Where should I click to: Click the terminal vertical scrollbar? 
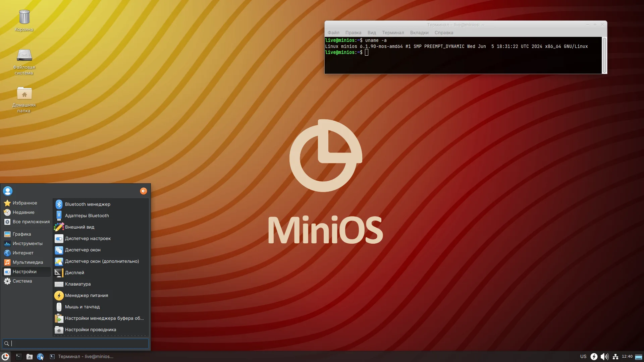pos(604,55)
